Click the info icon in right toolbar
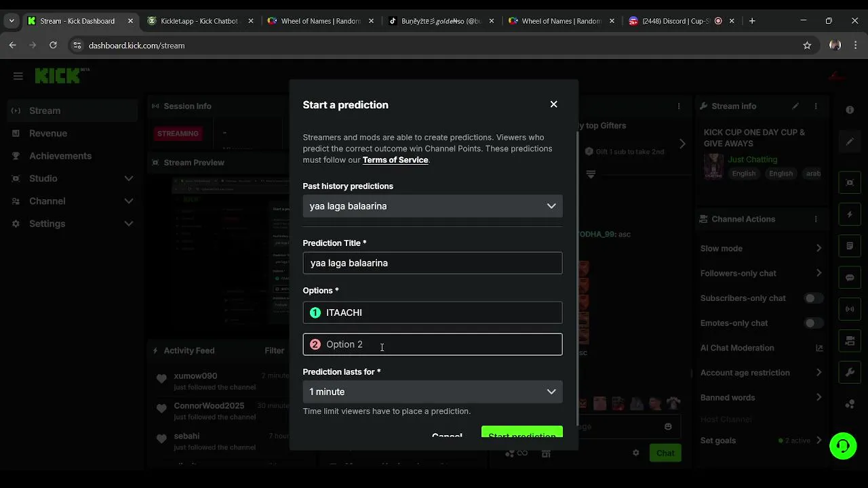868x488 pixels. pyautogui.click(x=850, y=110)
